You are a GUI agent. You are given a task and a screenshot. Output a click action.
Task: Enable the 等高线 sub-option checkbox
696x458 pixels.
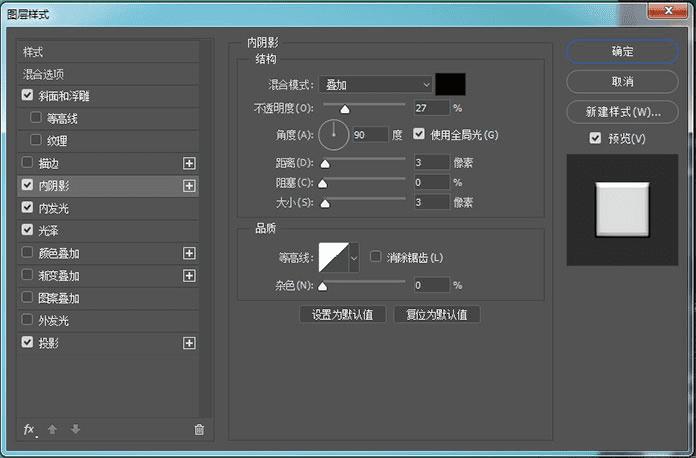pos(36,118)
